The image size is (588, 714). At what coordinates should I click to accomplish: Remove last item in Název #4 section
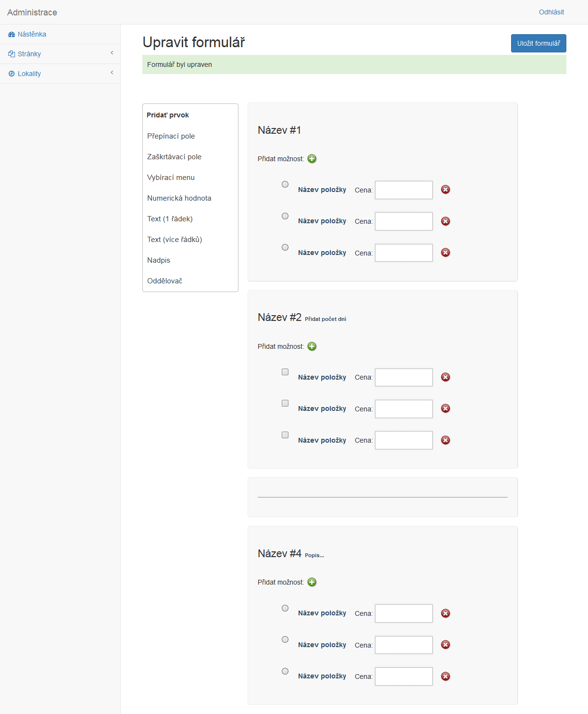(x=446, y=676)
